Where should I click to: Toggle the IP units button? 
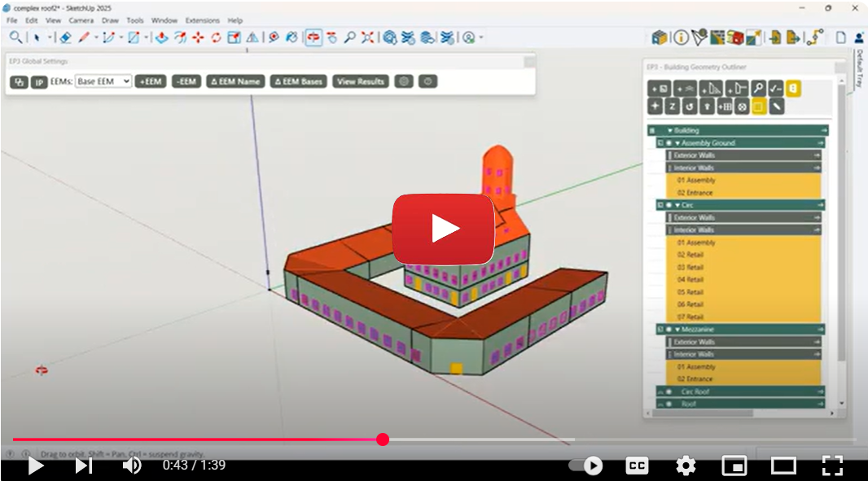coord(39,82)
